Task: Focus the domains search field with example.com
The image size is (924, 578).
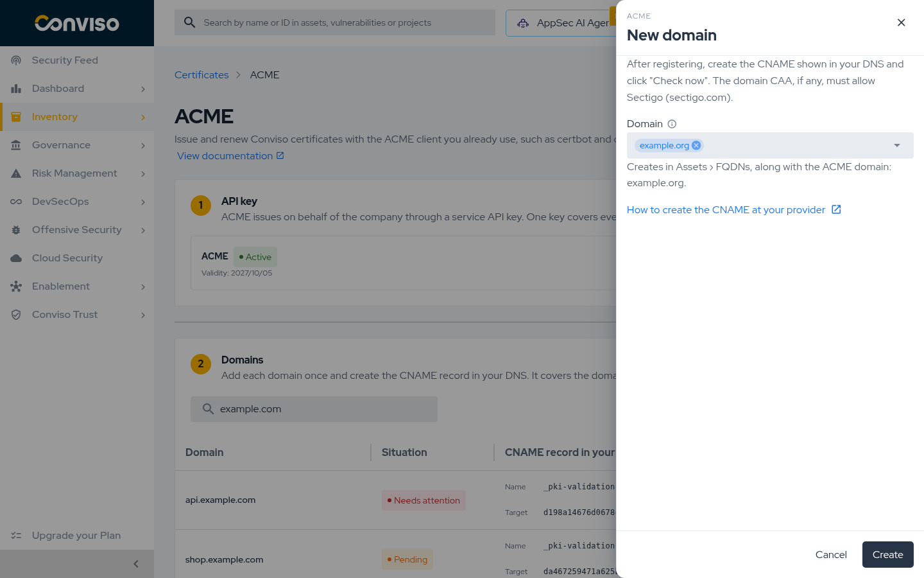Action: [314, 409]
